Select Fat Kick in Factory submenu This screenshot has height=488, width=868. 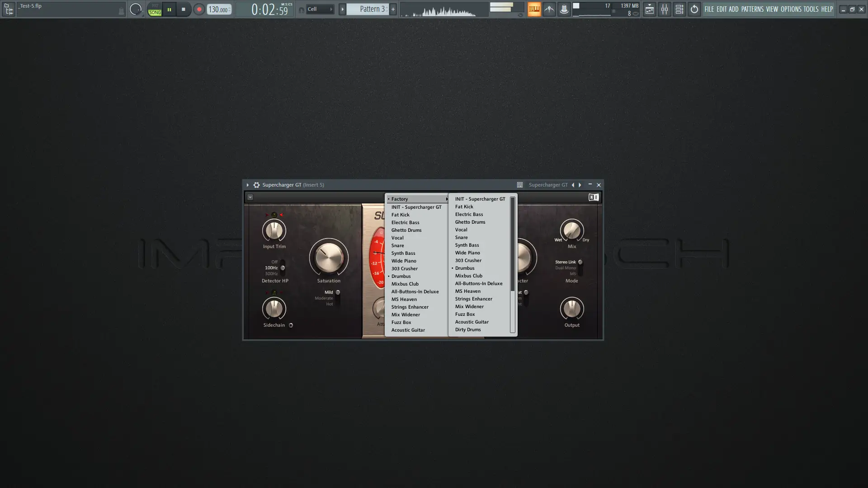tap(464, 206)
